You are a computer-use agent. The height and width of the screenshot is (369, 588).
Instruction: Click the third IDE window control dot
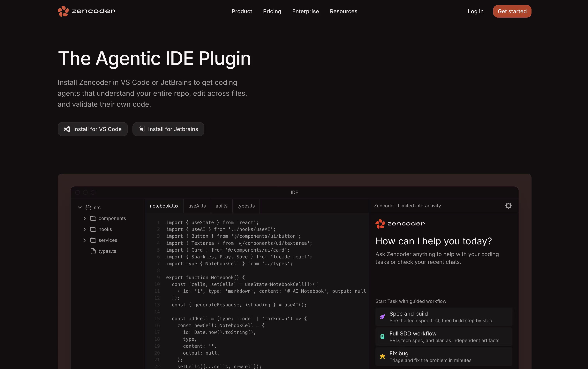point(93,192)
